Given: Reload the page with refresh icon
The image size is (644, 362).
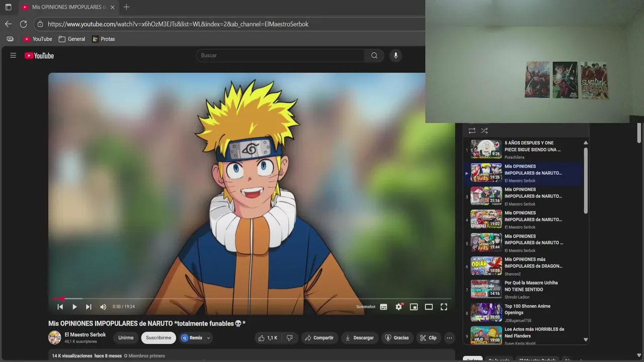Looking at the screenshot, I should [23, 24].
